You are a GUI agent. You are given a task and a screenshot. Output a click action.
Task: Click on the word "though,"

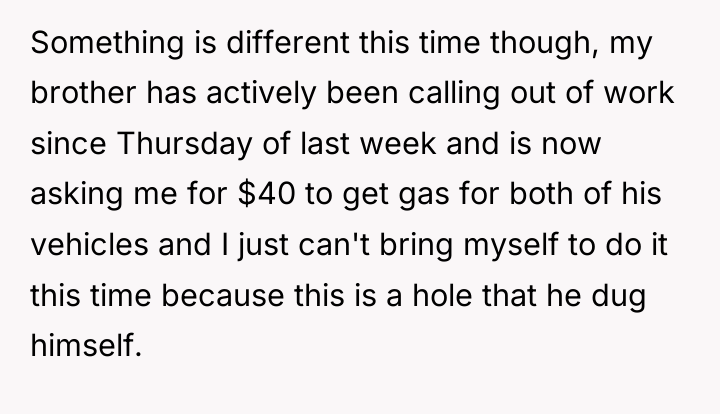point(545,43)
